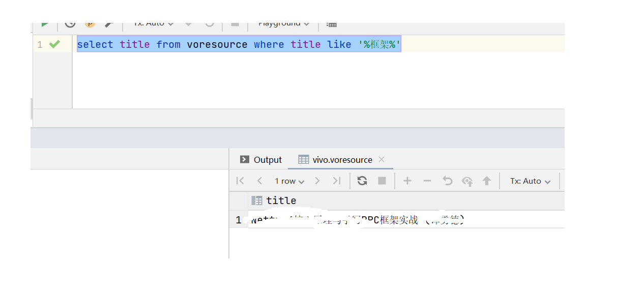Image resolution: width=644 pixels, height=287 pixels.
Task: Open the Playground session mode dropdown
Action: pos(283,24)
